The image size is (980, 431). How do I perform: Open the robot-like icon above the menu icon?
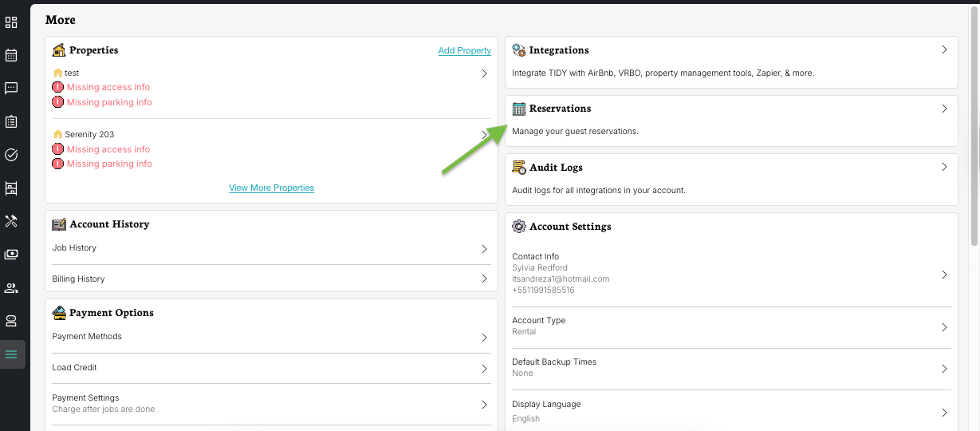[x=11, y=321]
